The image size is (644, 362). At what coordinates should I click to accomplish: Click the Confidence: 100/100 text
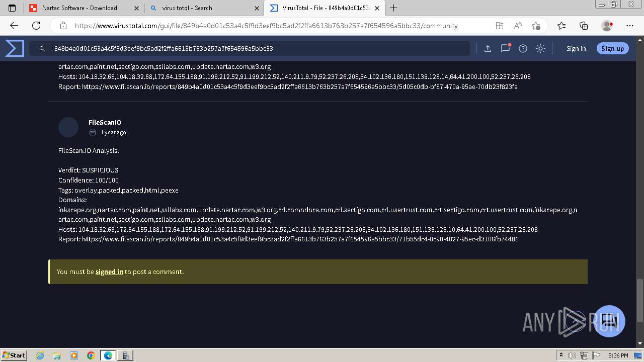[89, 180]
